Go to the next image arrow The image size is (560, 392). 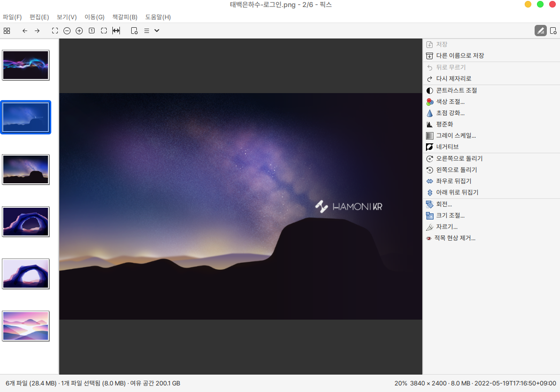(x=37, y=31)
